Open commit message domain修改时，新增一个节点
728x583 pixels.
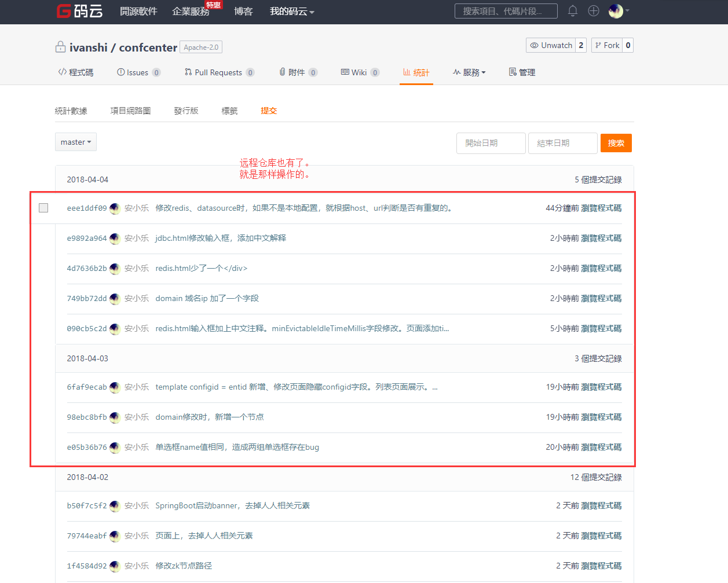coord(210,417)
